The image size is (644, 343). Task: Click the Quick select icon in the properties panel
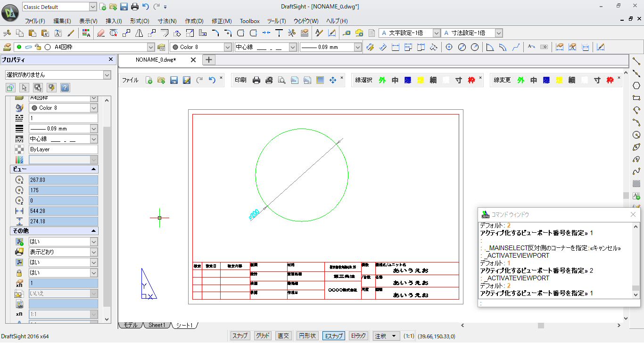51,88
